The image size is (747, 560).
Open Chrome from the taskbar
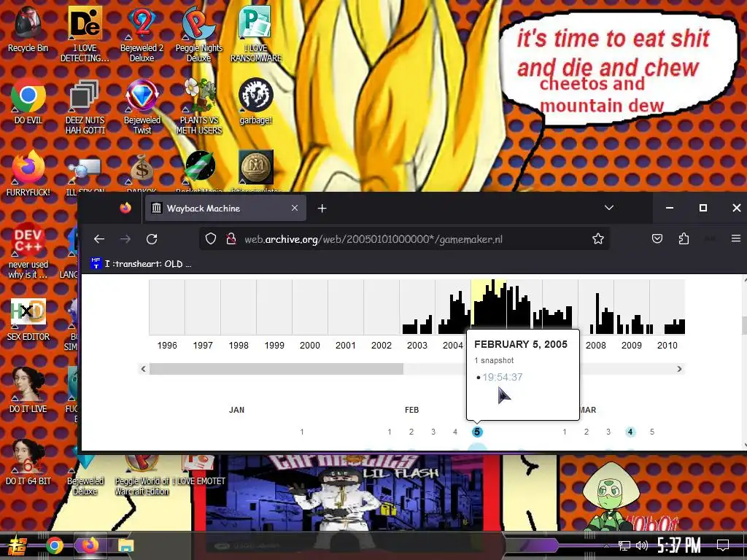pos(54,545)
